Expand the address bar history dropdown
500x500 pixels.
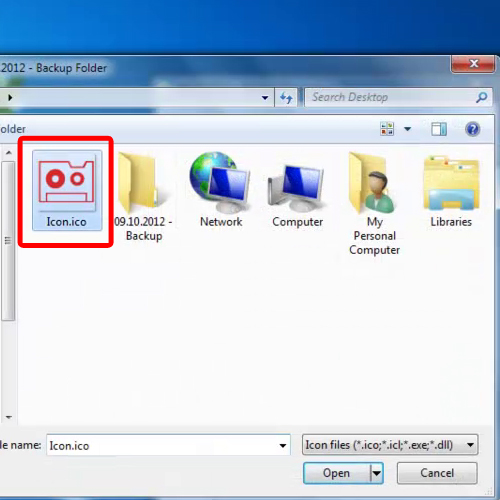pos(265,98)
